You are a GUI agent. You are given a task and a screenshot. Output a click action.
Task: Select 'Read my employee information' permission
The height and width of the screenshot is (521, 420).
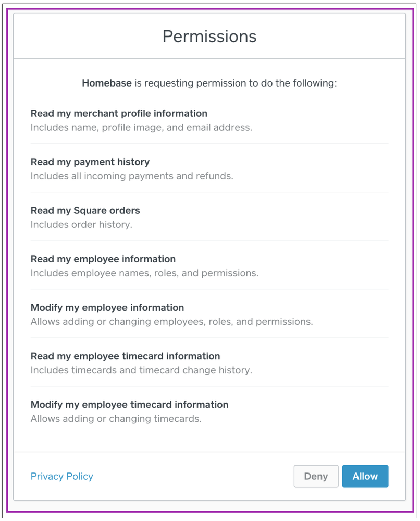(103, 259)
